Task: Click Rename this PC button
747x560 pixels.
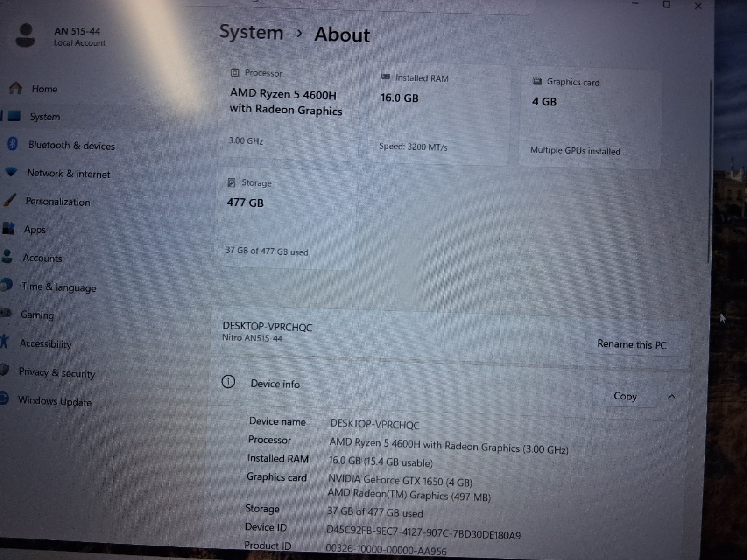Action: [632, 344]
